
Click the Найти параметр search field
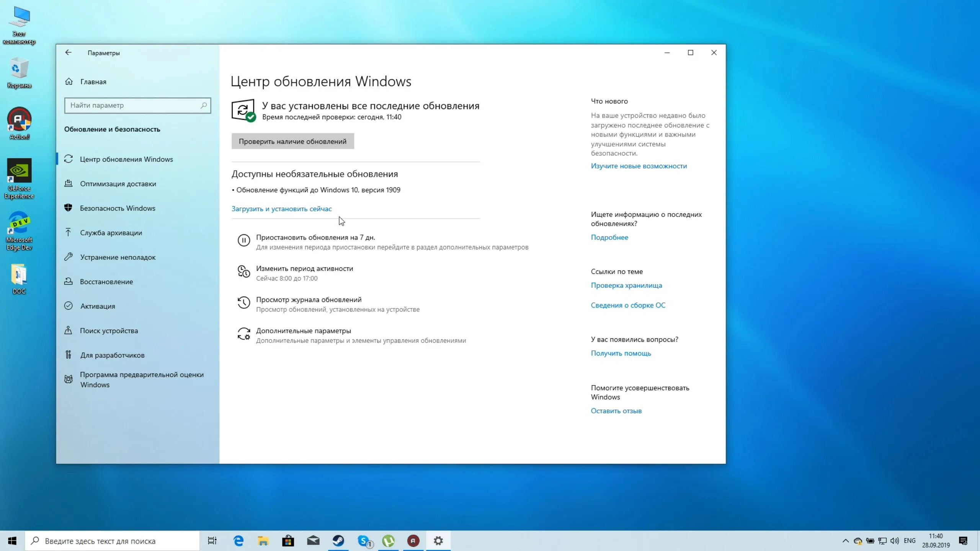[x=132, y=105]
